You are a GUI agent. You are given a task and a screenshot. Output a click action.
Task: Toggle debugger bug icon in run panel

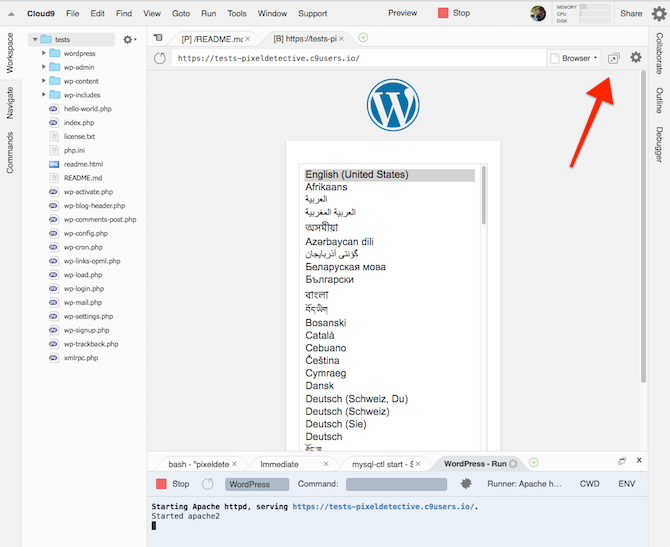tap(466, 484)
